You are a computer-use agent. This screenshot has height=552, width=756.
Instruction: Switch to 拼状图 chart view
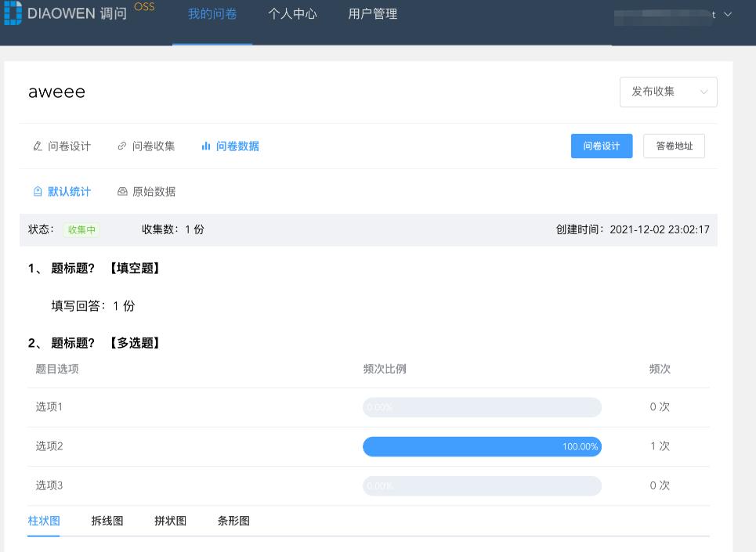tap(170, 521)
